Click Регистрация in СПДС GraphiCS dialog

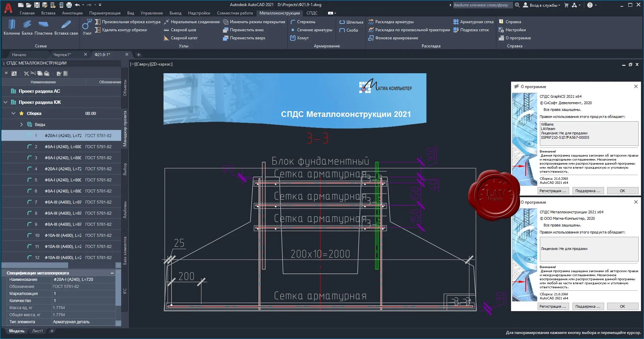(x=553, y=191)
